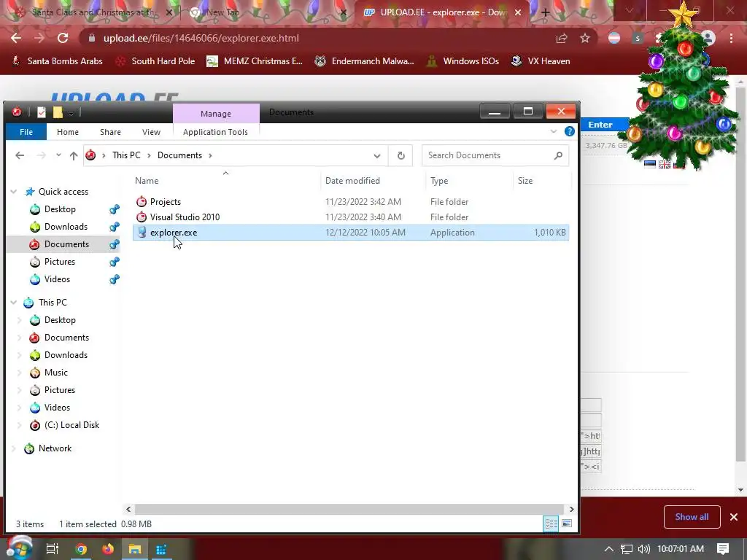Image resolution: width=747 pixels, height=560 pixels.
Task: Expand Music under This PC
Action: click(20, 373)
